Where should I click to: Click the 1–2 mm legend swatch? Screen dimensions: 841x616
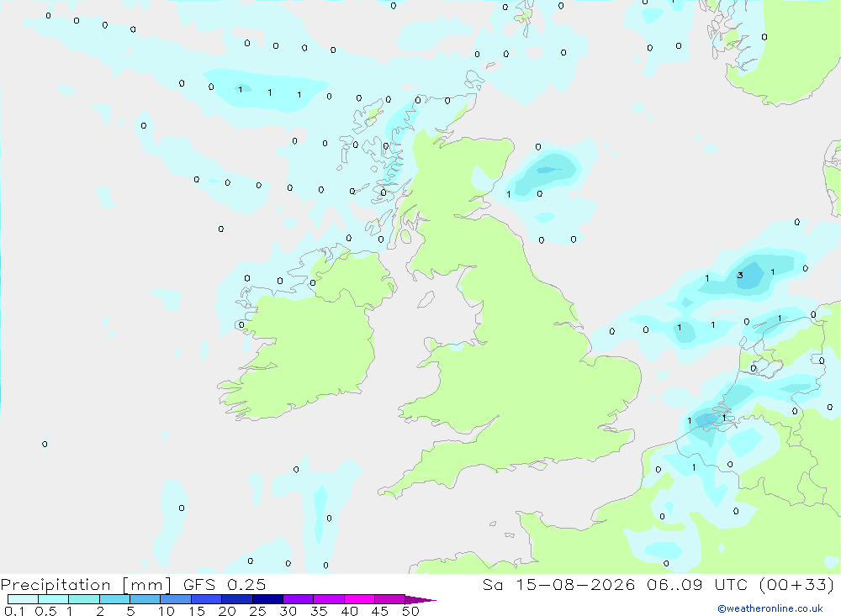(x=84, y=599)
